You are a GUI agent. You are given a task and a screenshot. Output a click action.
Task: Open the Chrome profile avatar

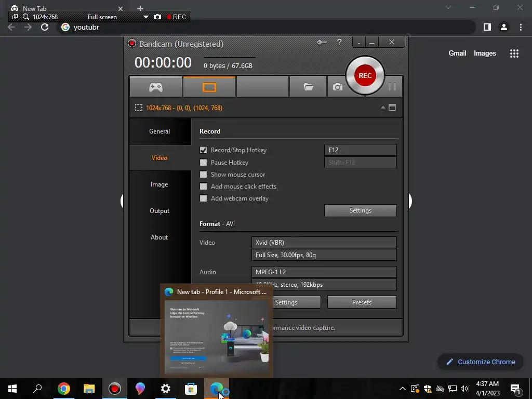point(504,27)
